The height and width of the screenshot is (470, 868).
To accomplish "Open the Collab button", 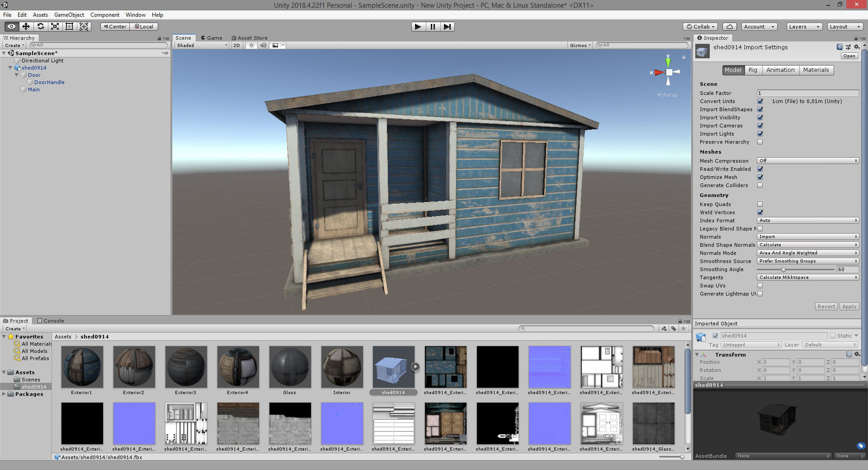I will [x=701, y=27].
